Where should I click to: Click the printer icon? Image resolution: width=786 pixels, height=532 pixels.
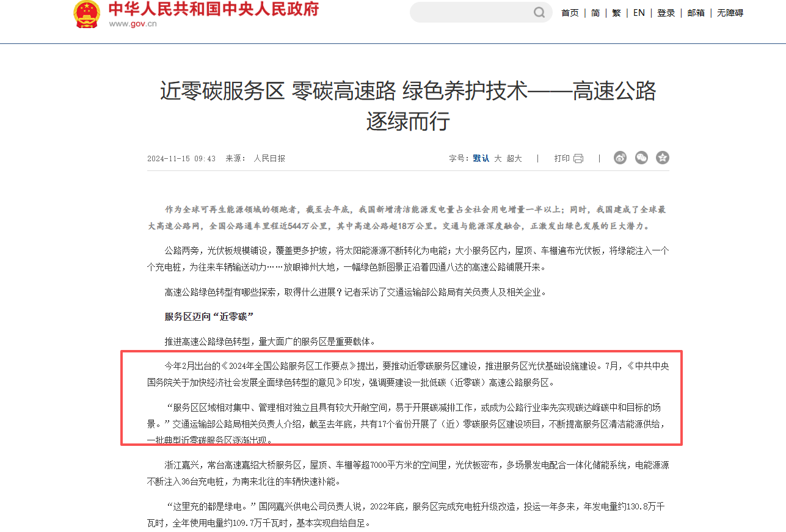578,159
